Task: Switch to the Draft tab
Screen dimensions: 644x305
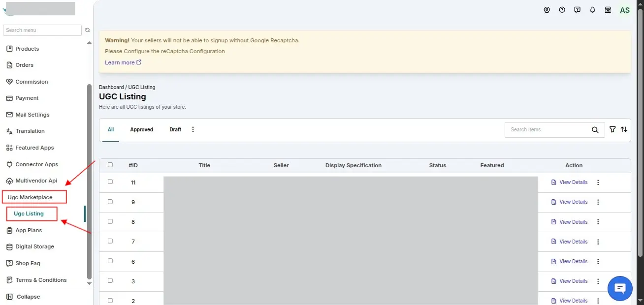Action: click(175, 130)
